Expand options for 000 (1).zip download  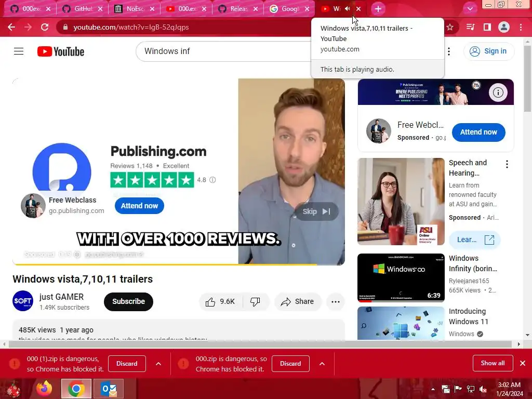click(158, 363)
